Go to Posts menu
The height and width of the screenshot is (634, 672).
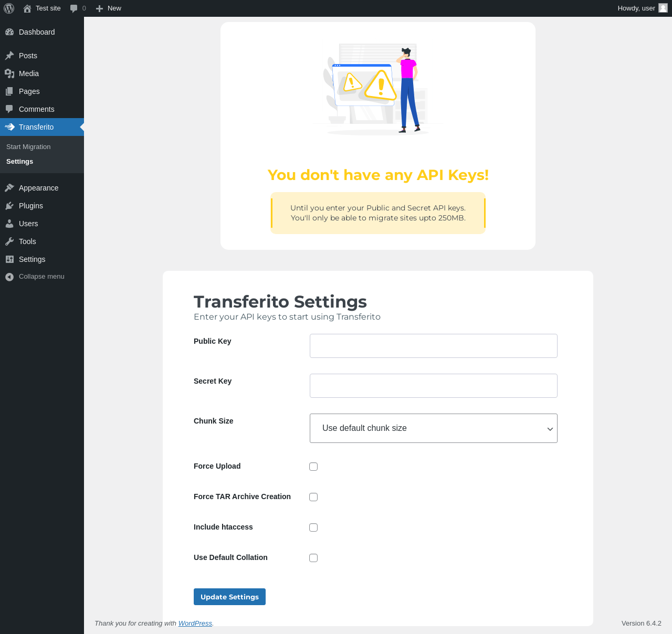(42, 56)
